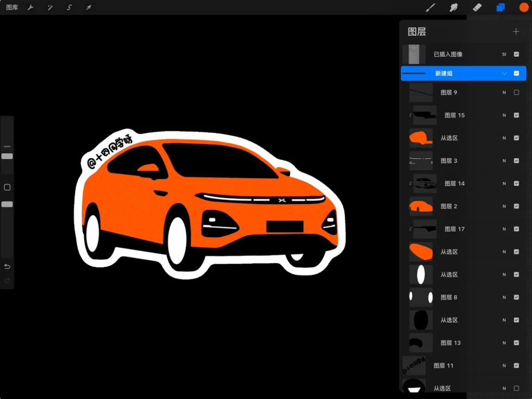Screen dimensions: 532x399
Task: Adjust the brush size slider handle
Action: tap(7, 156)
